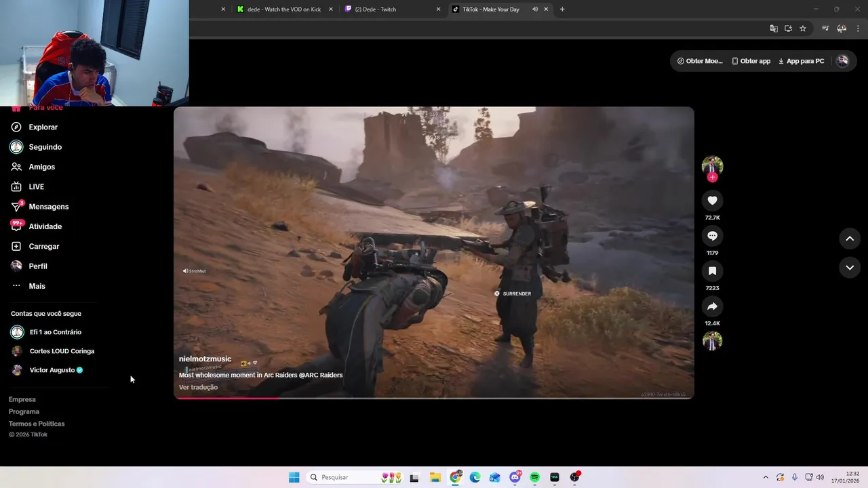Screen dimensions: 868x488
Task: Open Chrome three-dot menu
Action: (x=859, y=28)
